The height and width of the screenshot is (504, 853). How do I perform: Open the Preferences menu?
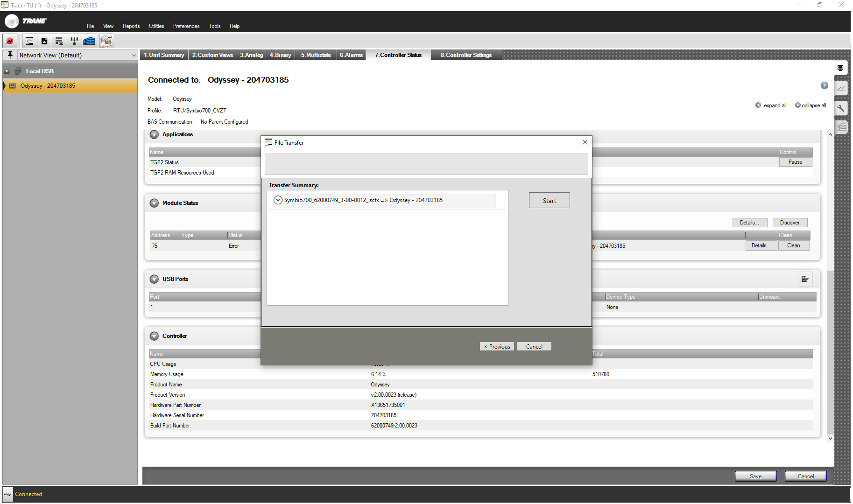coord(186,26)
